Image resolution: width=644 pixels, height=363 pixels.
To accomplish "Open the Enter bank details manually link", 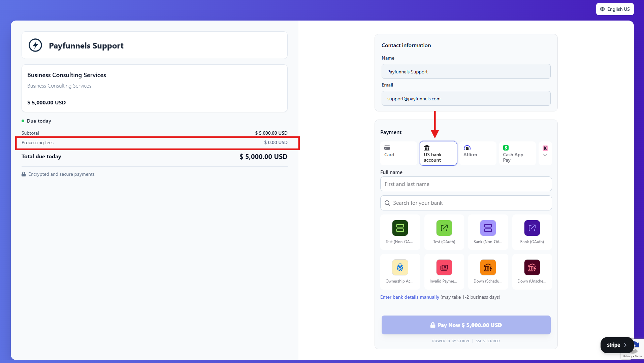I will tap(410, 297).
